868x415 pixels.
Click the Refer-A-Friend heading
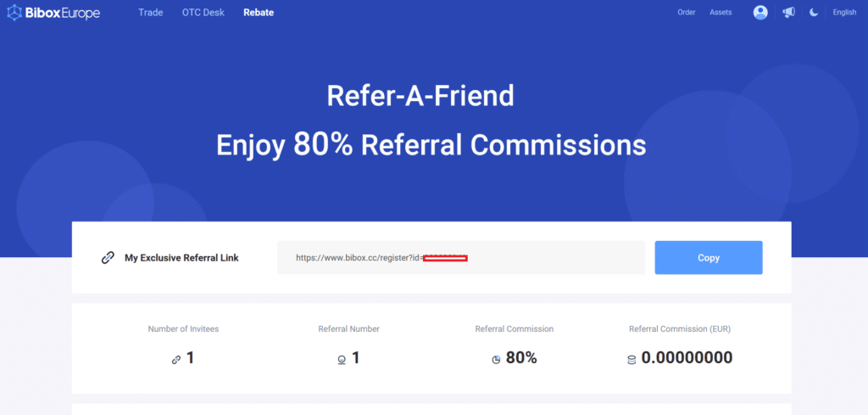tap(420, 96)
